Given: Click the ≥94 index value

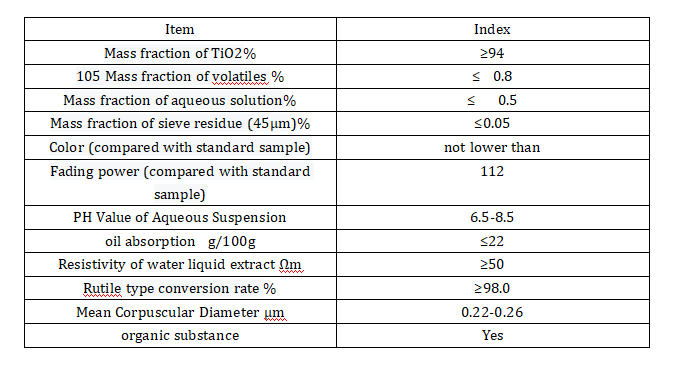Looking at the screenshot, I should click(x=493, y=53).
